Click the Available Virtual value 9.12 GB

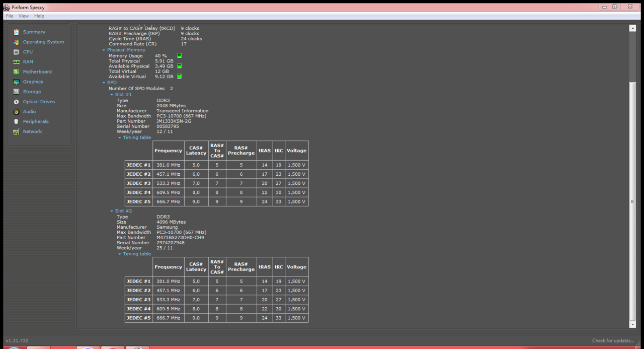click(x=164, y=77)
